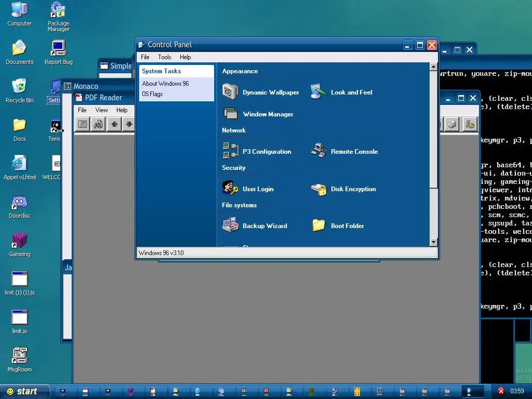Select the Computer desktop icon

pyautogui.click(x=19, y=14)
